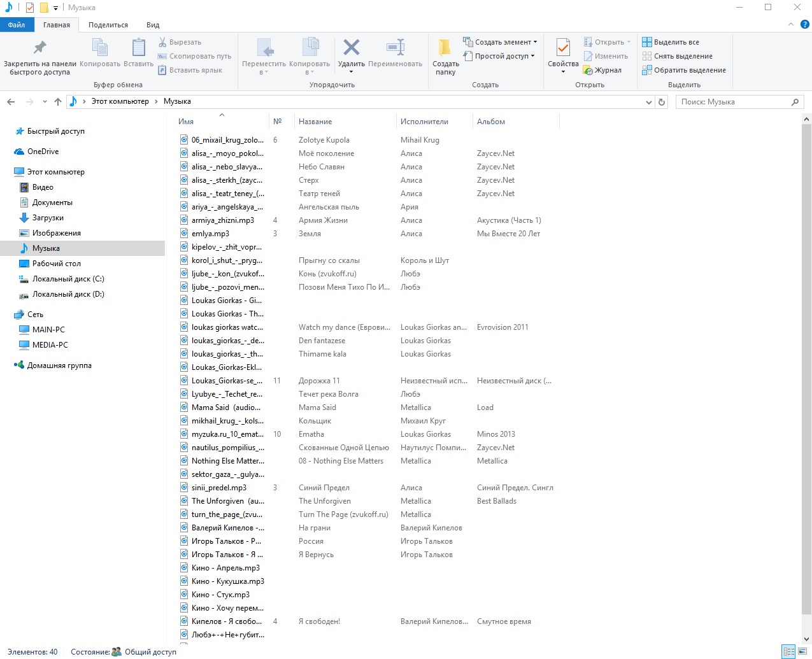Click the vertical scrollbar

[806, 369]
